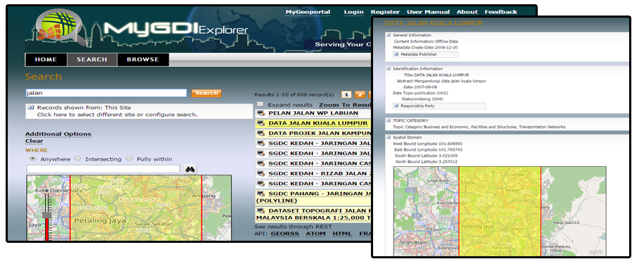Open the GEORSS API link

(x=284, y=234)
